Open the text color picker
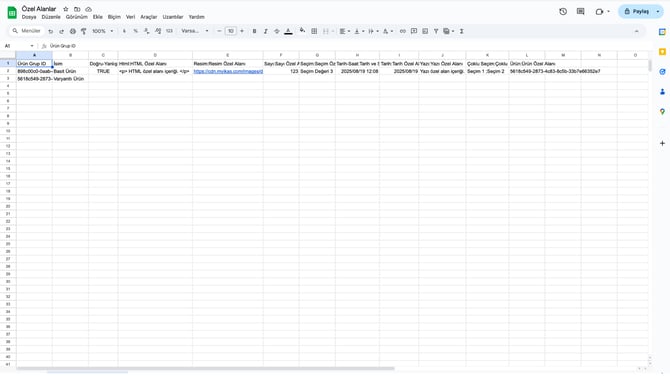Image resolution: width=670 pixels, height=376 pixels. pyautogui.click(x=288, y=31)
